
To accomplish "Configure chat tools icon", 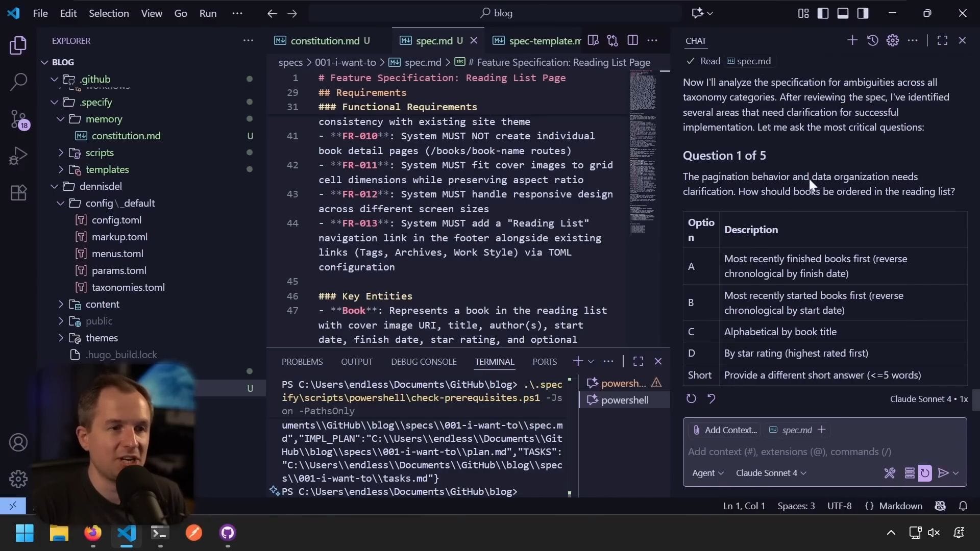I will coord(890,473).
